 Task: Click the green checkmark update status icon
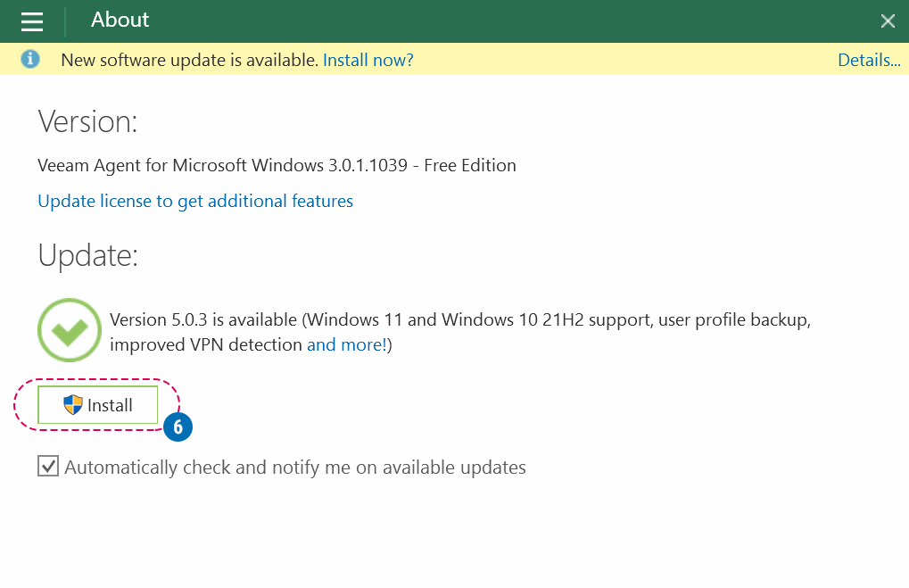point(69,330)
